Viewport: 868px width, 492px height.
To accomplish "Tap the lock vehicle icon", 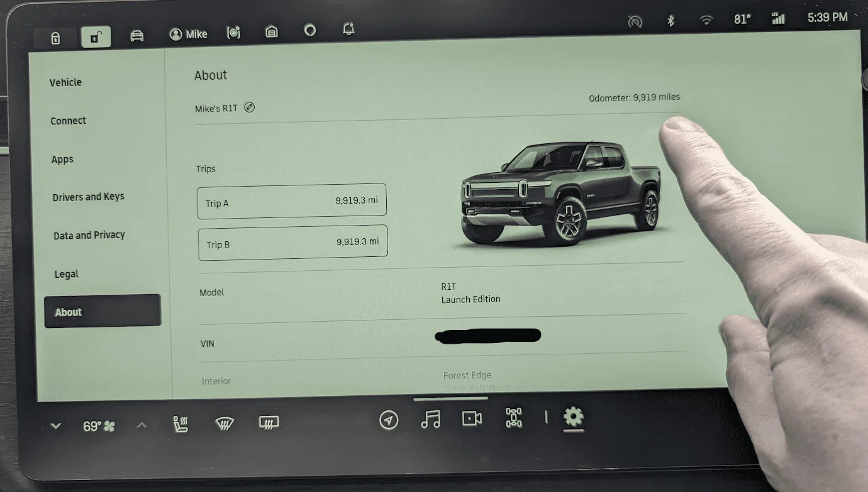I will coord(55,38).
